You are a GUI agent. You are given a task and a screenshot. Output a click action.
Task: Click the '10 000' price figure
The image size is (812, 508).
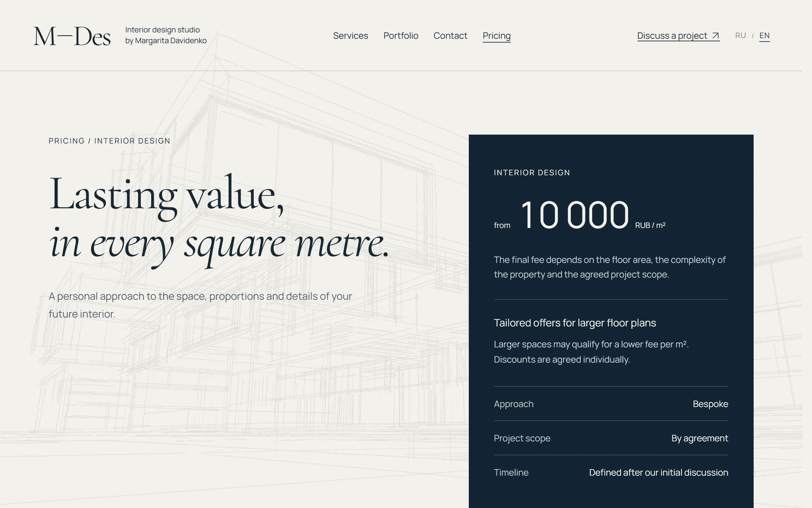pos(574,215)
